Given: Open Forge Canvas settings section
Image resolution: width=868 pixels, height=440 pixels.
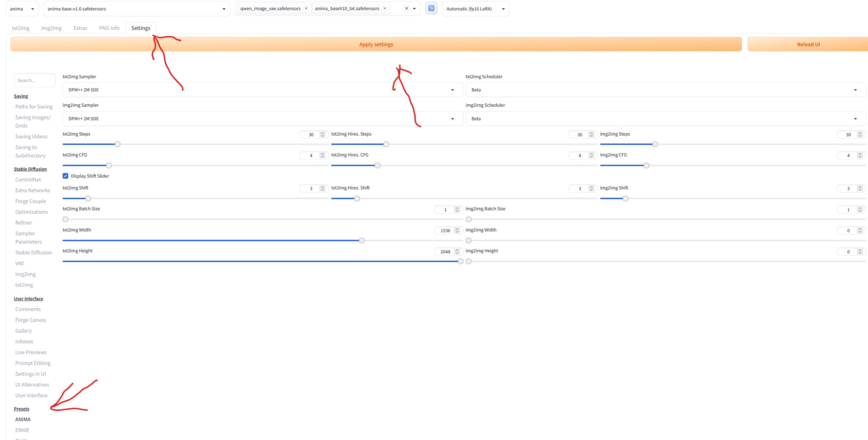Looking at the screenshot, I should pos(31,320).
